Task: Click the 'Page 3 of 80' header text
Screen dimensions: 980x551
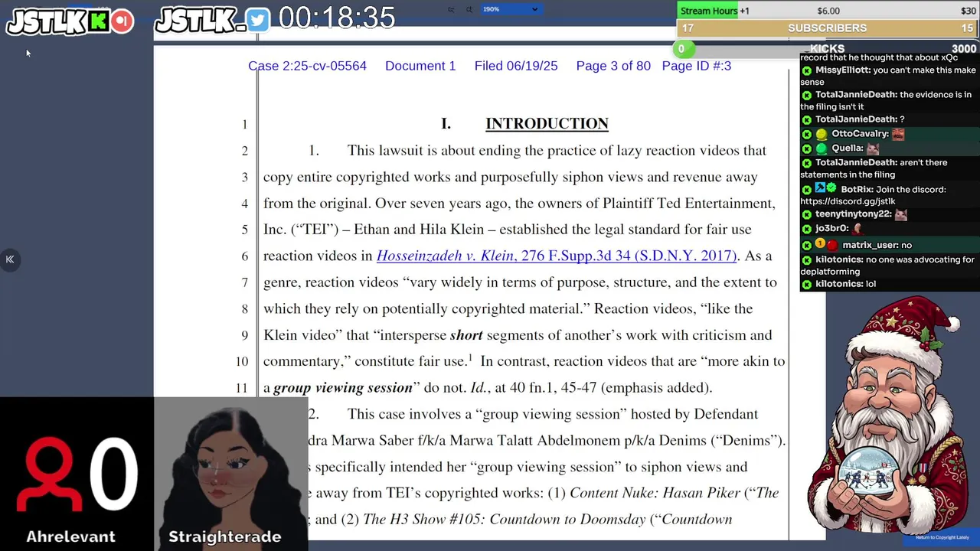Action: pos(613,66)
